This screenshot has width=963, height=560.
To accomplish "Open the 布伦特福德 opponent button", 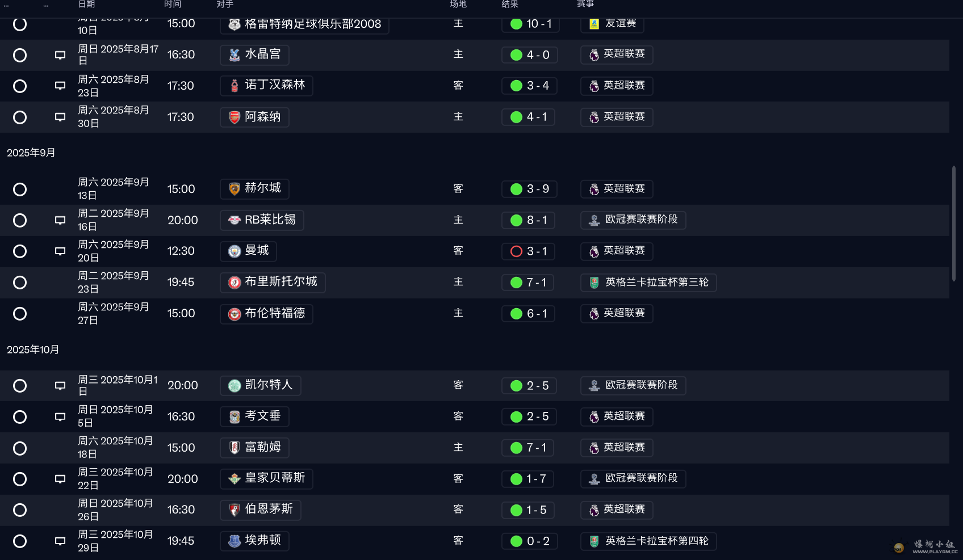I will [266, 314].
